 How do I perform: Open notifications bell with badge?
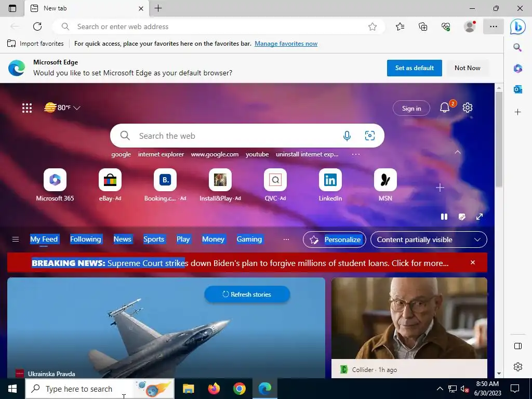click(445, 108)
